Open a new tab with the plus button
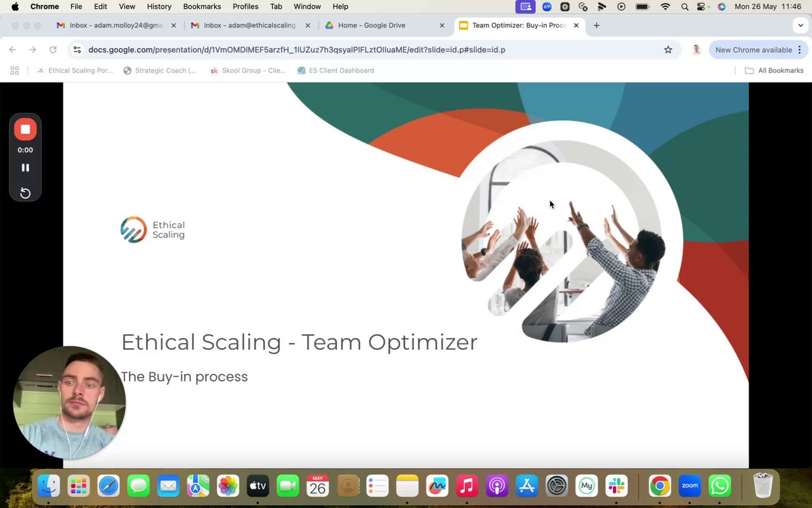 [x=596, y=25]
